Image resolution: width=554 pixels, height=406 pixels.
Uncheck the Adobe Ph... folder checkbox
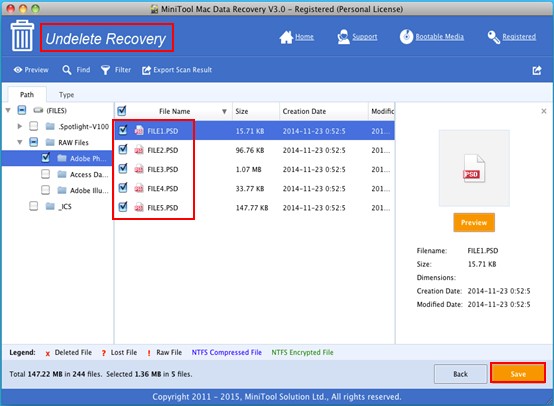[x=46, y=158]
